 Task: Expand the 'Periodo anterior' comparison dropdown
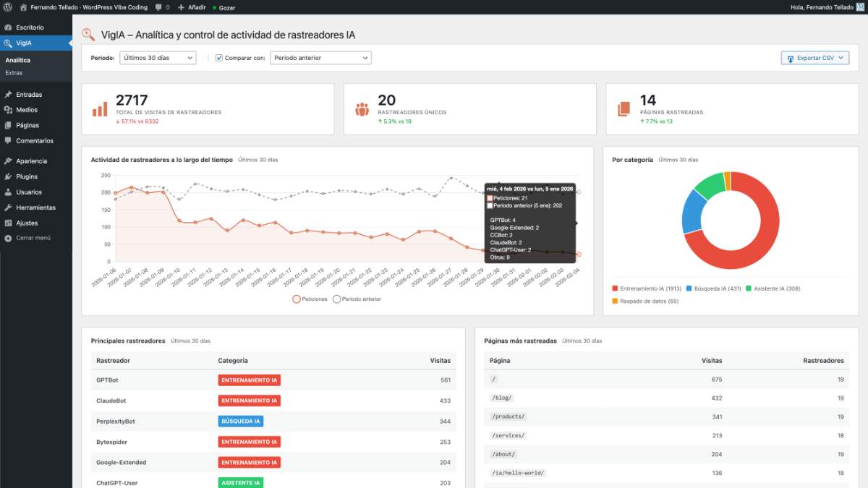click(x=320, y=58)
